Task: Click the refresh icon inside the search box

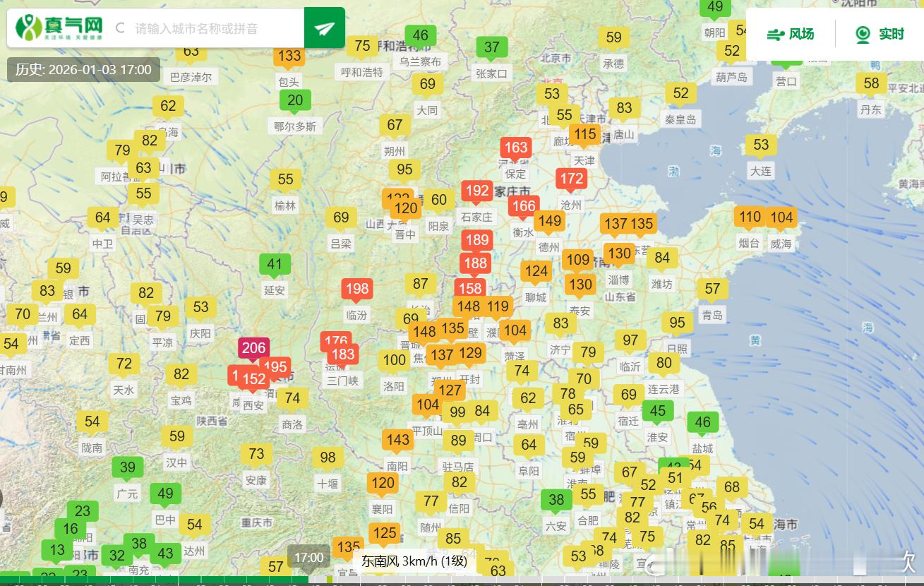Action: tap(120, 28)
